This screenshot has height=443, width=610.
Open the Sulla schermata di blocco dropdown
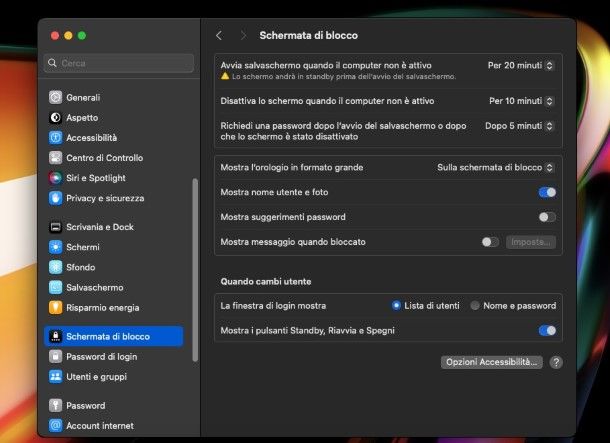(x=495, y=168)
